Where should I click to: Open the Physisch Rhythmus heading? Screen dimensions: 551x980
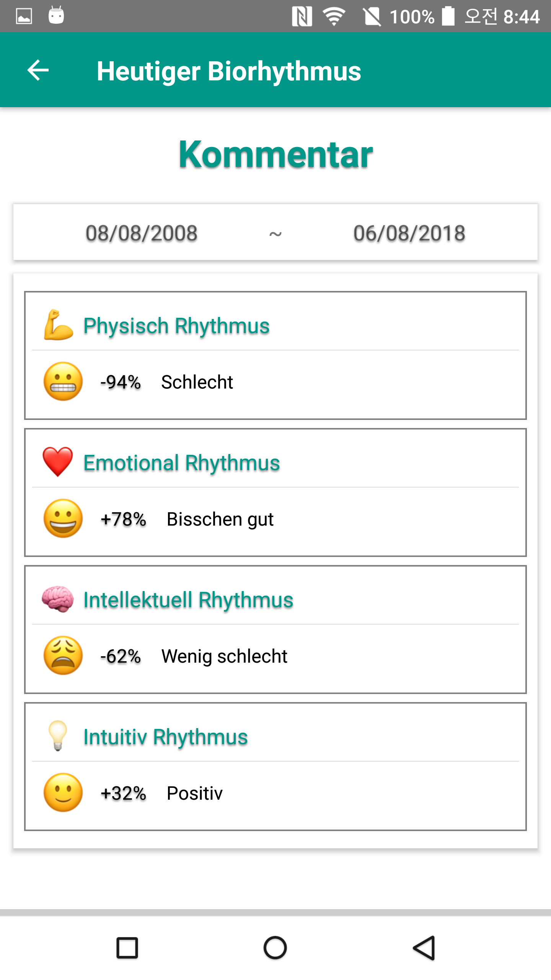click(x=176, y=326)
